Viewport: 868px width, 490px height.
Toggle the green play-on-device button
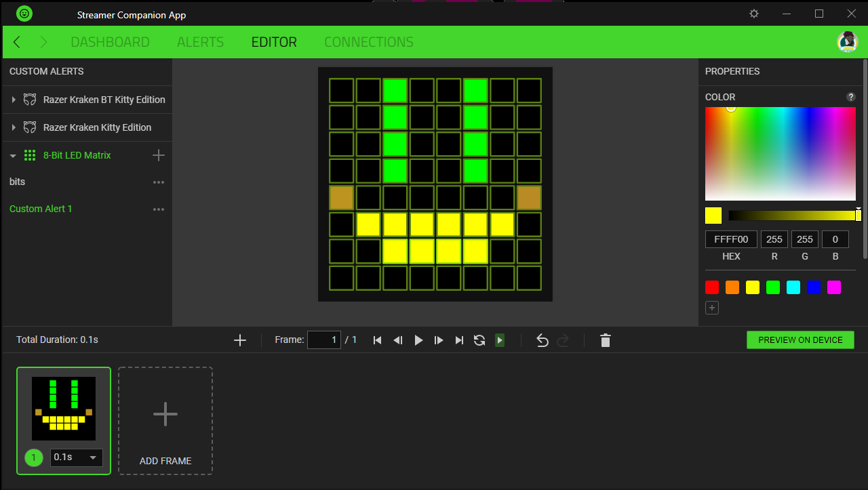pos(500,340)
